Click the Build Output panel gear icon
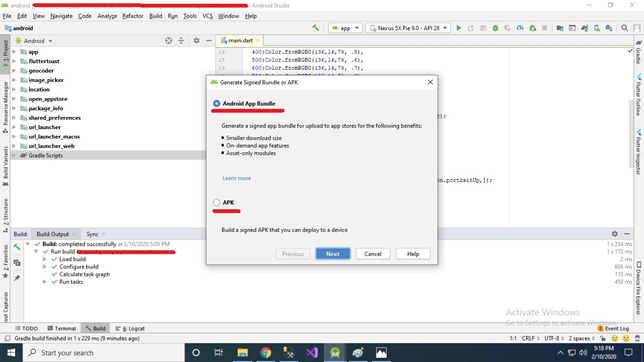The height and width of the screenshot is (362, 644). [x=614, y=234]
